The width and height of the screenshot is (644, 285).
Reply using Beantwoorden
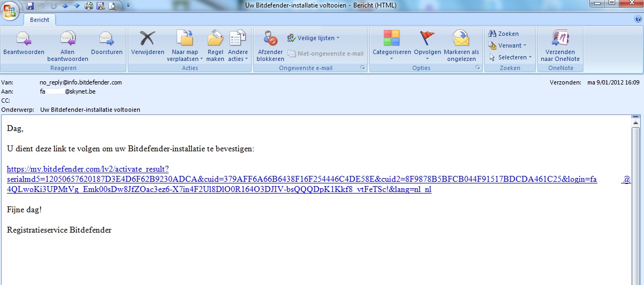[x=24, y=43]
